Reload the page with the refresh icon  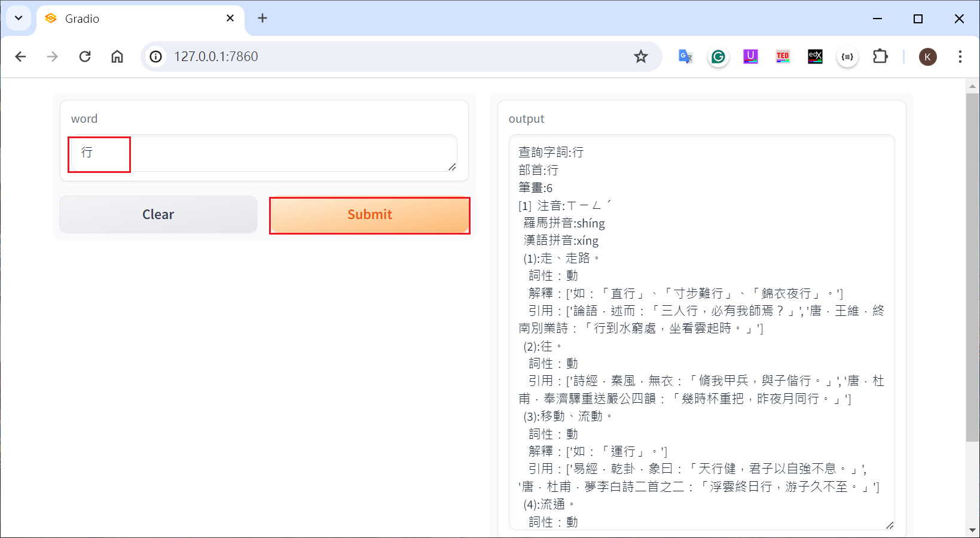pos(85,56)
